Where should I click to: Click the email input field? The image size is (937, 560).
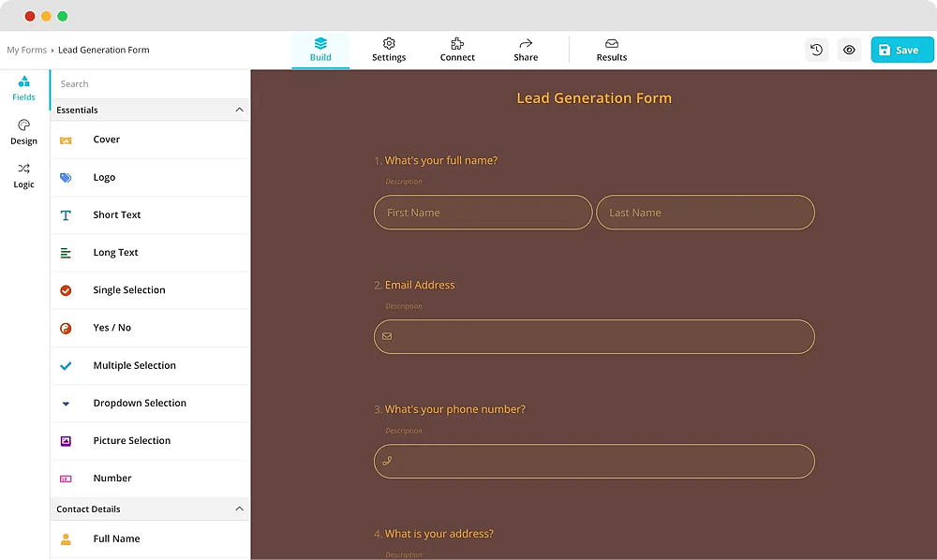tap(594, 337)
